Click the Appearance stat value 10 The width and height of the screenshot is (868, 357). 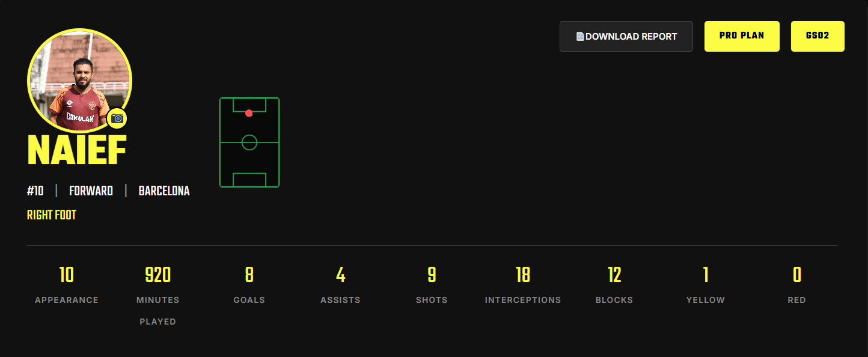point(67,275)
